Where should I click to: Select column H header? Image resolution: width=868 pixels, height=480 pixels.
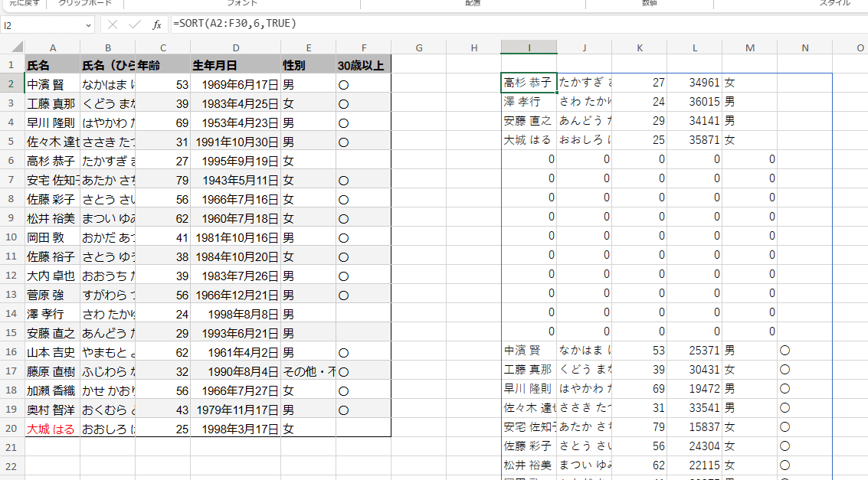pyautogui.click(x=474, y=48)
